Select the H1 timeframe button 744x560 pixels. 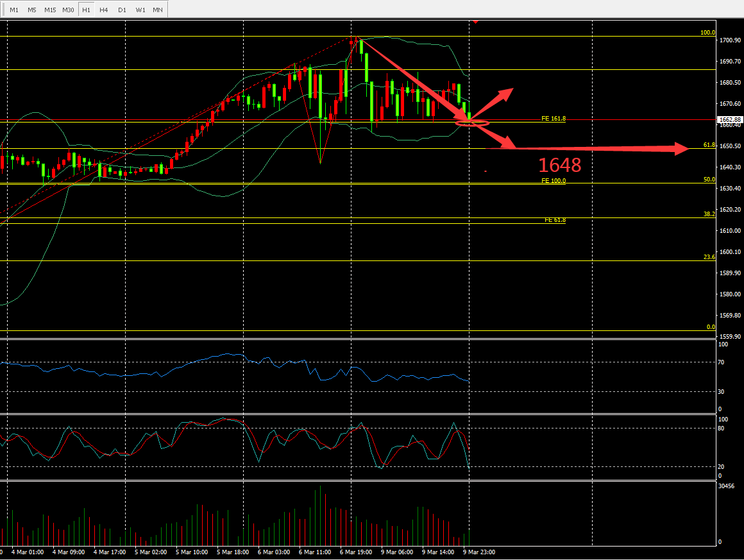click(86, 10)
